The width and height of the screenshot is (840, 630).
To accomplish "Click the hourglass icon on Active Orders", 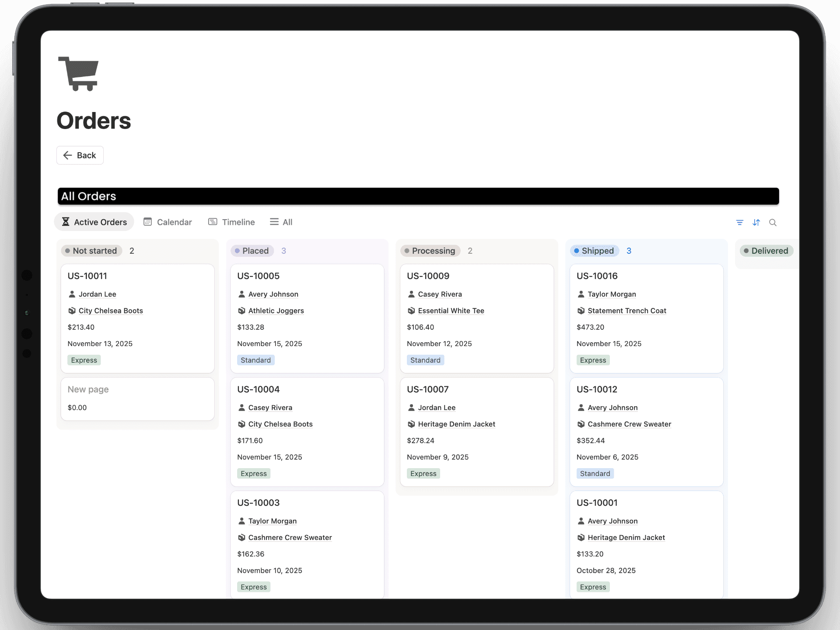I will (x=66, y=222).
